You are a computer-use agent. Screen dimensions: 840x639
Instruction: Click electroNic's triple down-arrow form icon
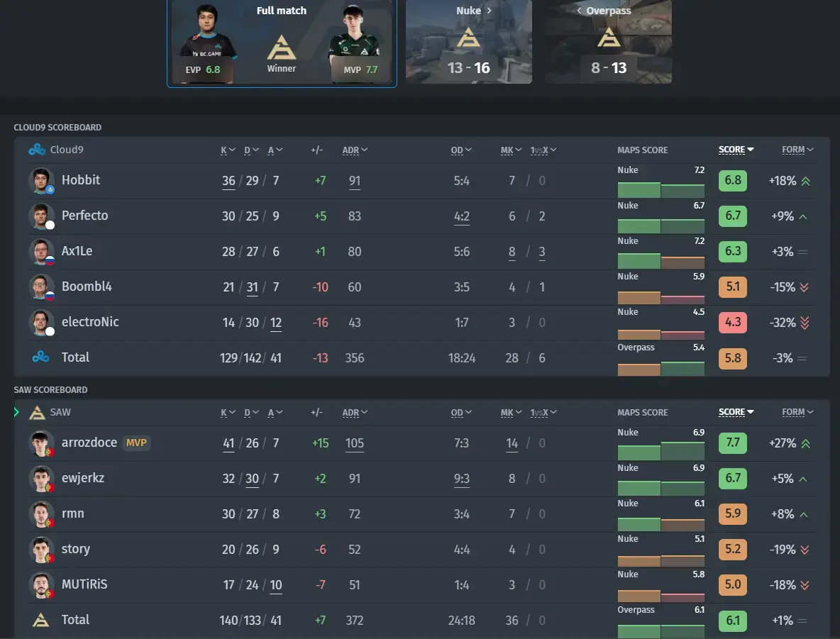[805, 323]
